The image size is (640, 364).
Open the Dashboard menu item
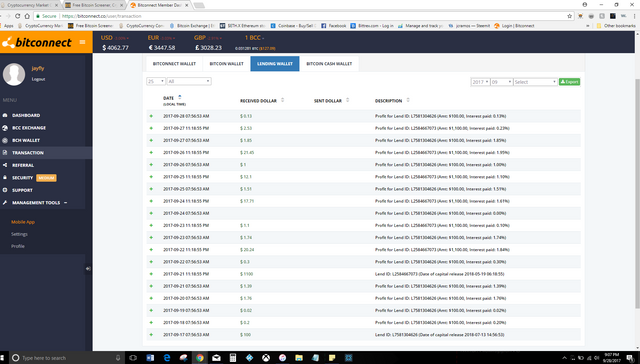point(26,115)
